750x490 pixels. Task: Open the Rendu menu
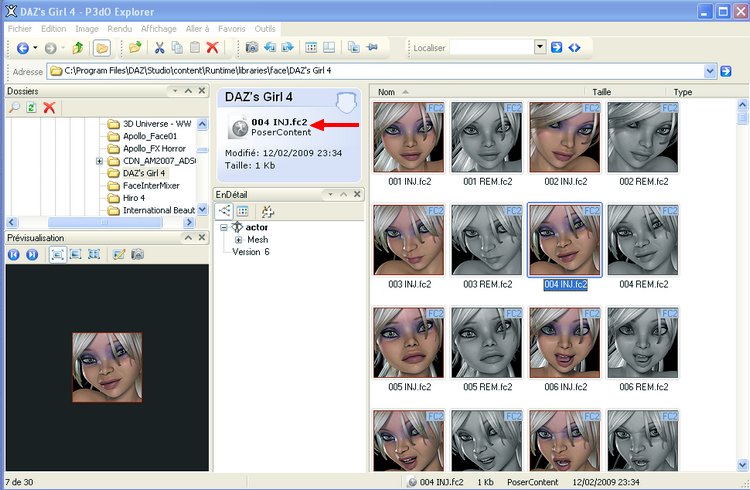tap(120, 29)
